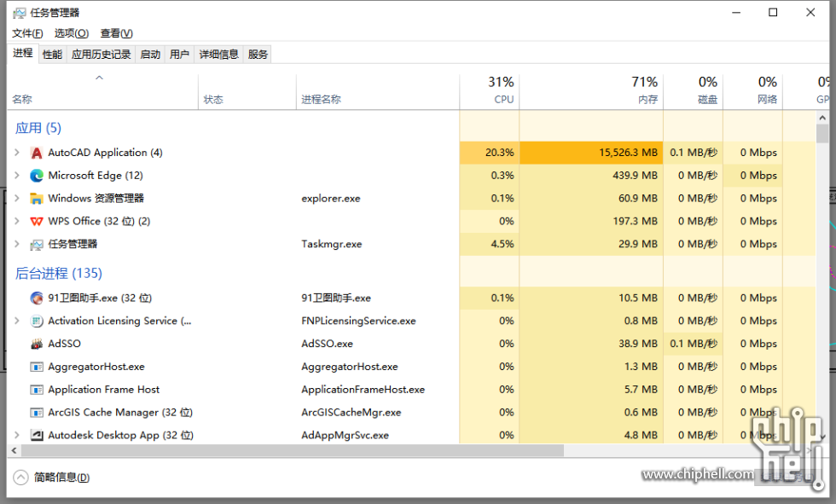Expand the Microsoft Edge process group
The width and height of the screenshot is (836, 504).
(16, 176)
